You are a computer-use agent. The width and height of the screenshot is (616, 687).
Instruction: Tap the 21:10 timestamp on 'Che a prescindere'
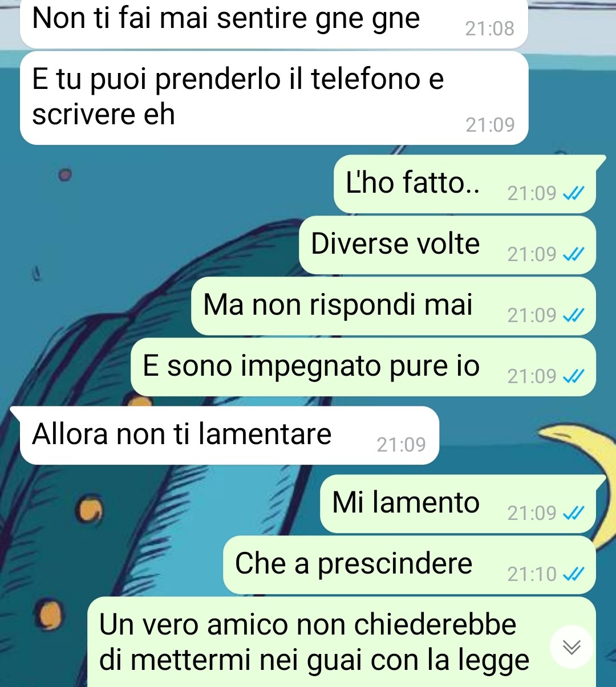click(532, 575)
